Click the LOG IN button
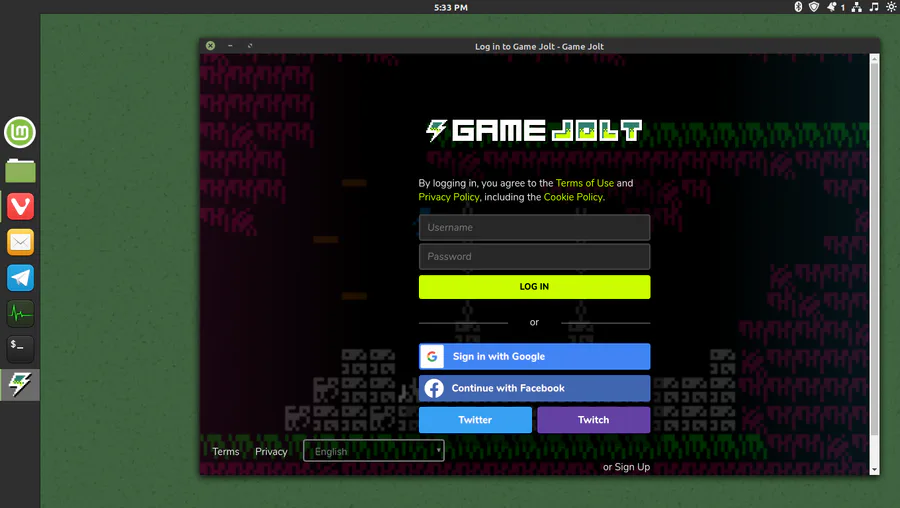900x508 pixels. [534, 287]
